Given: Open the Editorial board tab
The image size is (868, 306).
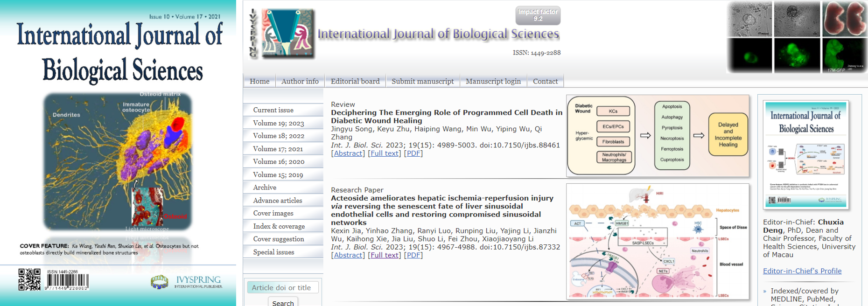Looking at the screenshot, I should 355,81.
